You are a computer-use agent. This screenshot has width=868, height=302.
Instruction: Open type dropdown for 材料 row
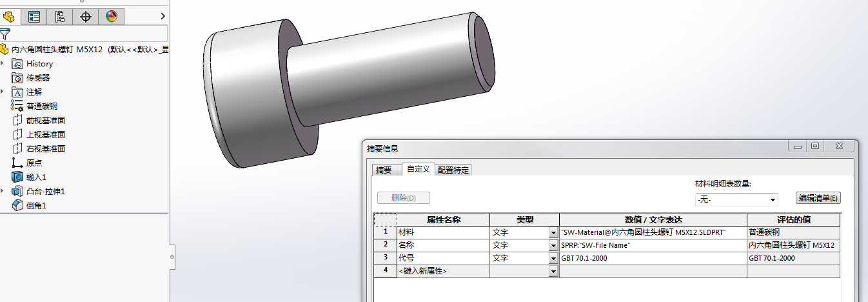[x=553, y=232]
